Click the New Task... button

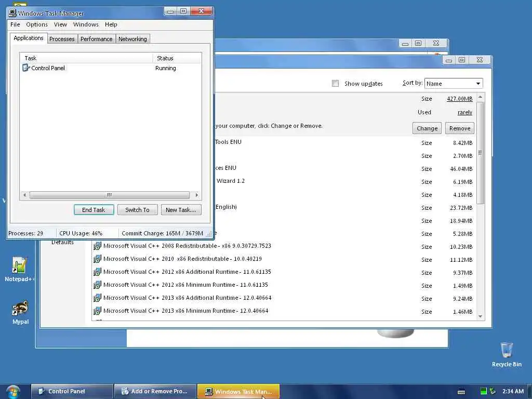(x=181, y=210)
